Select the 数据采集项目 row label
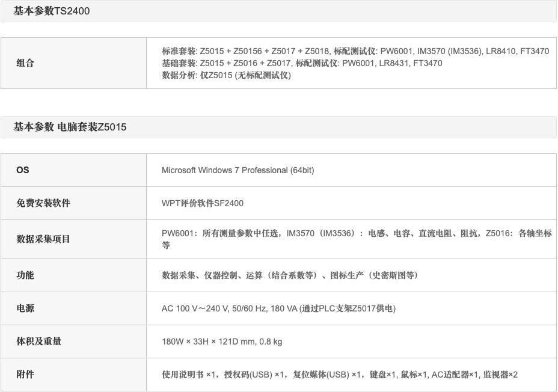 pyautogui.click(x=43, y=239)
